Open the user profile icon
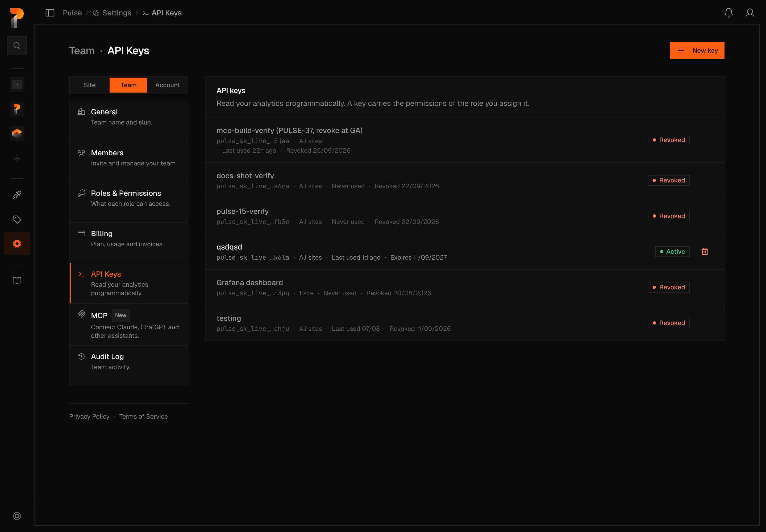The height and width of the screenshot is (532, 766). (750, 13)
